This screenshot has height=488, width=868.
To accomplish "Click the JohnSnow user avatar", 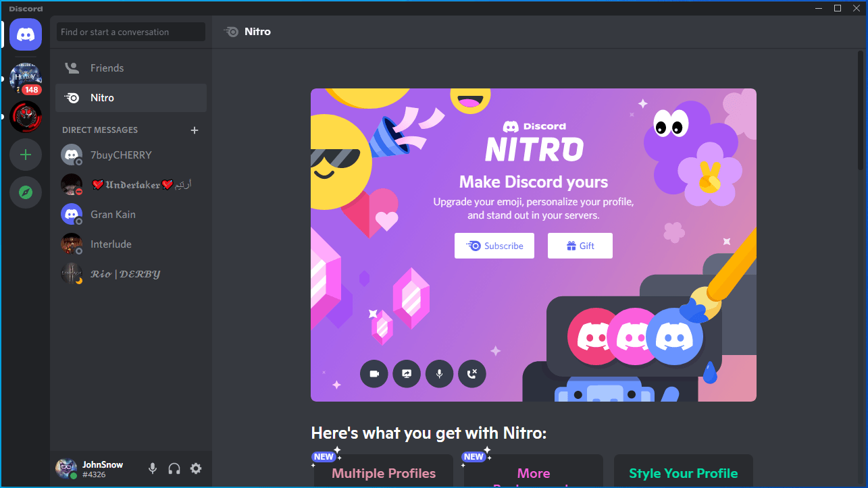I will click(66, 468).
